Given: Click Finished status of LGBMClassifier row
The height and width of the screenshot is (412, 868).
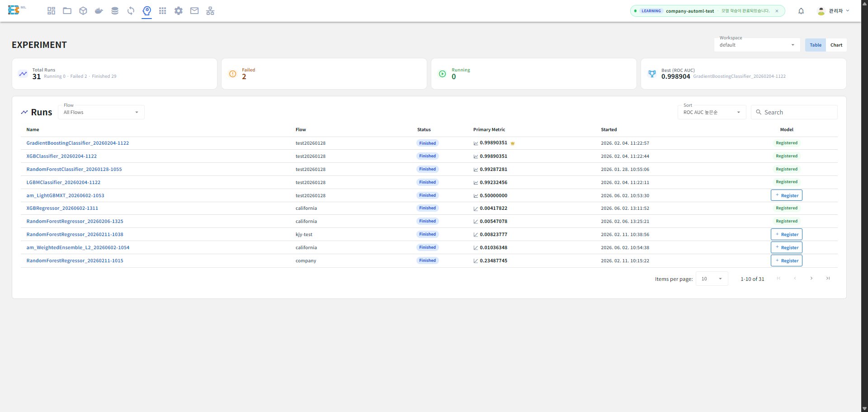Looking at the screenshot, I should coord(427,182).
